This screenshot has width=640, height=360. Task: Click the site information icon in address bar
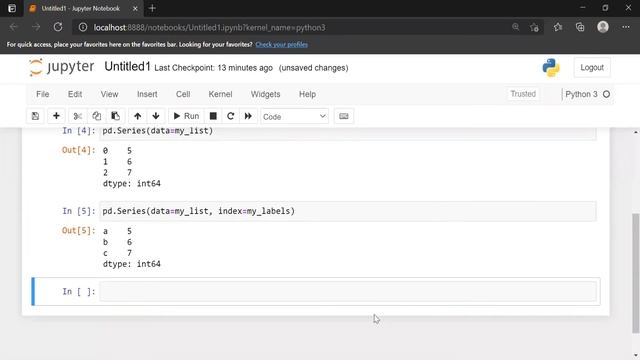[83, 27]
